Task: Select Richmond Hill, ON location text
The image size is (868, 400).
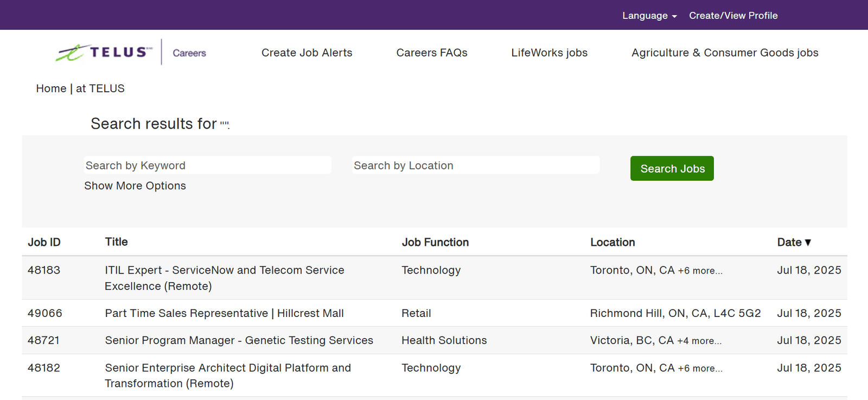Action: [675, 313]
